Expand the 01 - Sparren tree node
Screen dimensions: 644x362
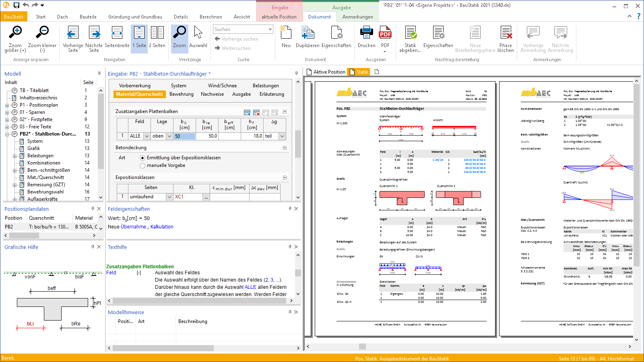pos(7,113)
